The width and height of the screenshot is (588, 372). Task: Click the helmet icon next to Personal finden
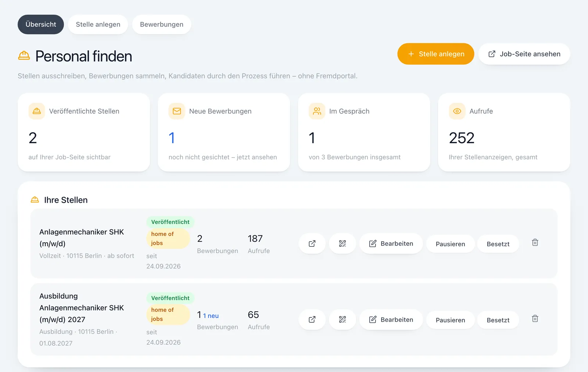click(24, 56)
